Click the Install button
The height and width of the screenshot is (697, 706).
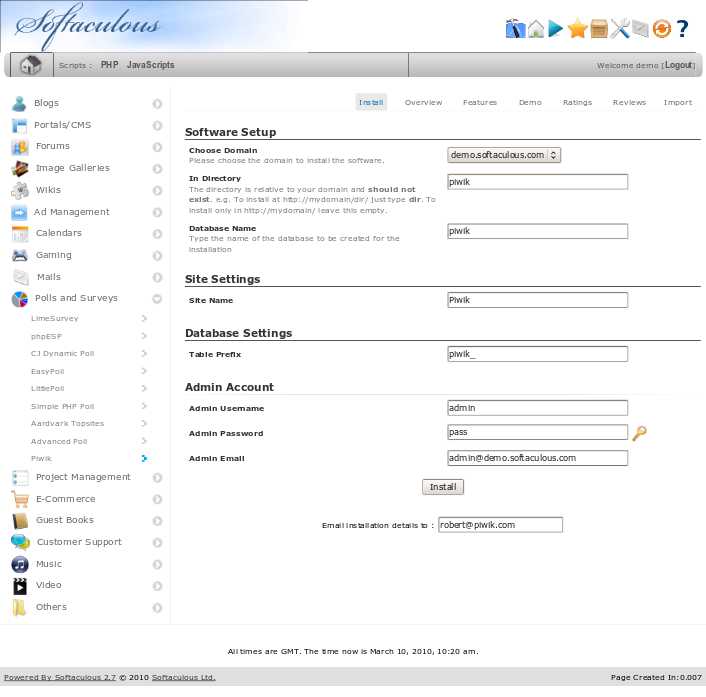(443, 487)
